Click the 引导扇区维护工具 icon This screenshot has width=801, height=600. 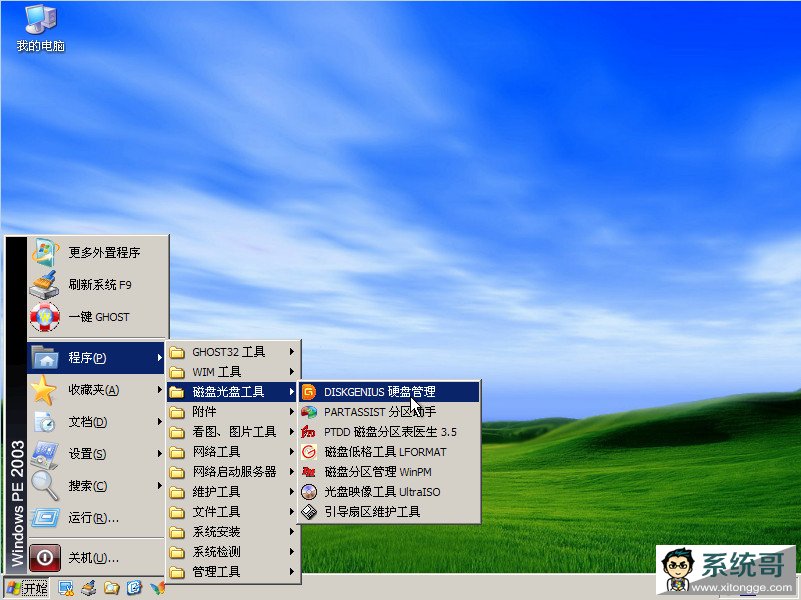[x=309, y=512]
